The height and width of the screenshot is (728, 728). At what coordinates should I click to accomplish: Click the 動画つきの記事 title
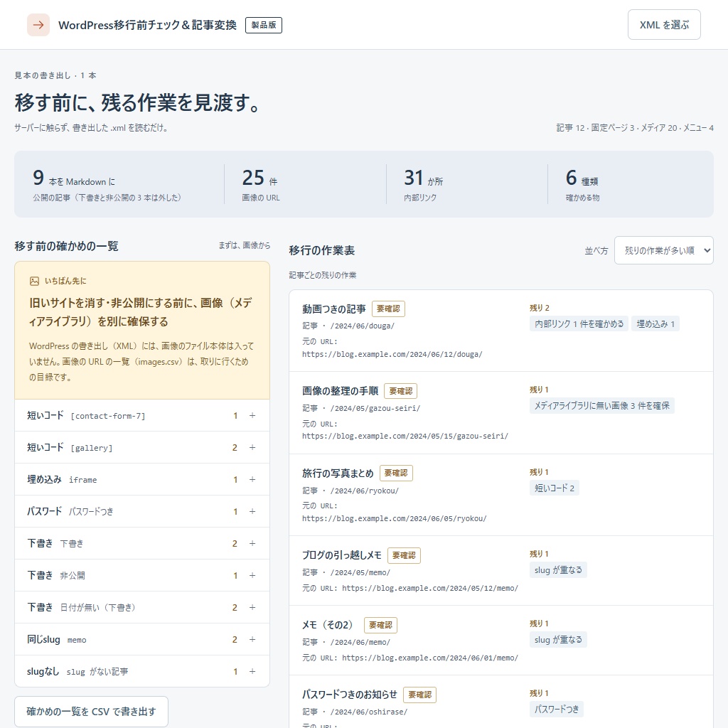(x=334, y=309)
